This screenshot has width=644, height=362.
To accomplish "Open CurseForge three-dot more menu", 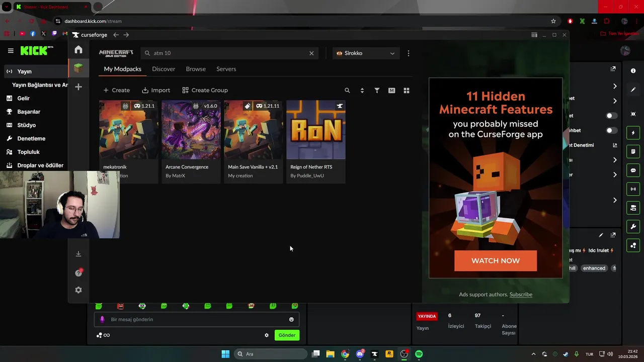I will click(409, 53).
